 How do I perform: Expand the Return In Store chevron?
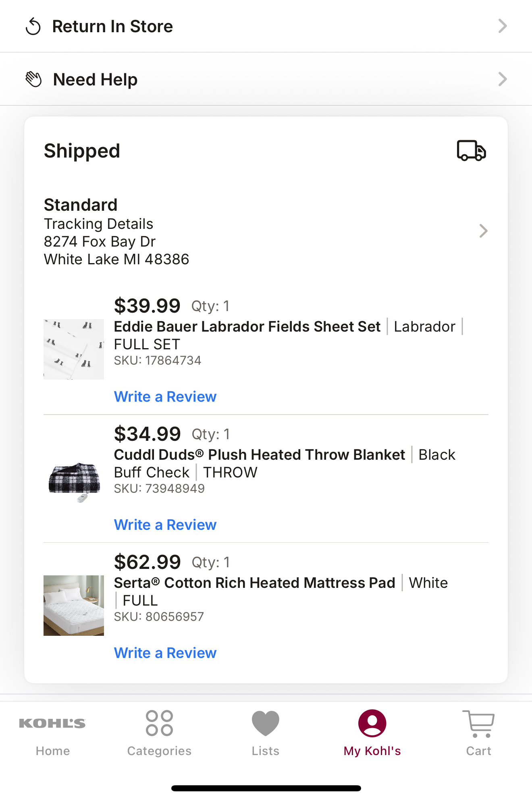tap(502, 26)
